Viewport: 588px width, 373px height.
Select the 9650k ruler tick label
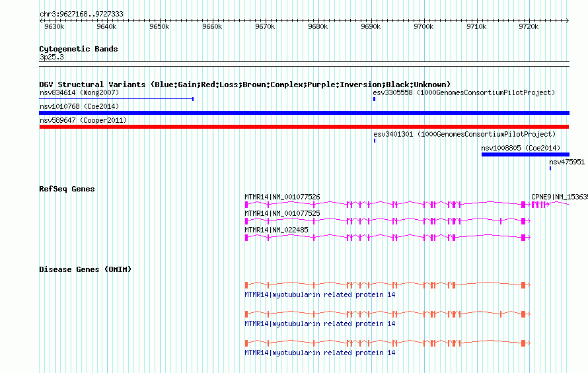click(x=159, y=26)
